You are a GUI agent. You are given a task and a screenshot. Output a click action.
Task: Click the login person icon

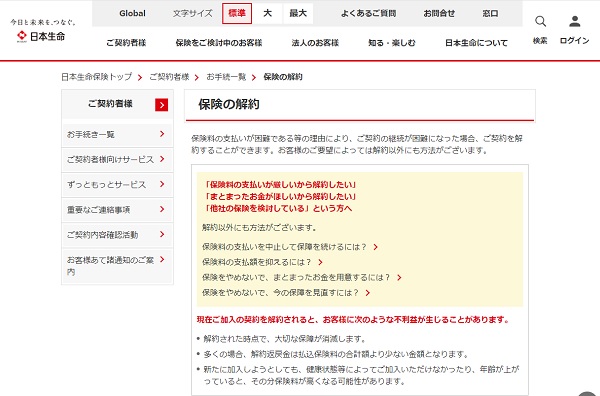574,21
